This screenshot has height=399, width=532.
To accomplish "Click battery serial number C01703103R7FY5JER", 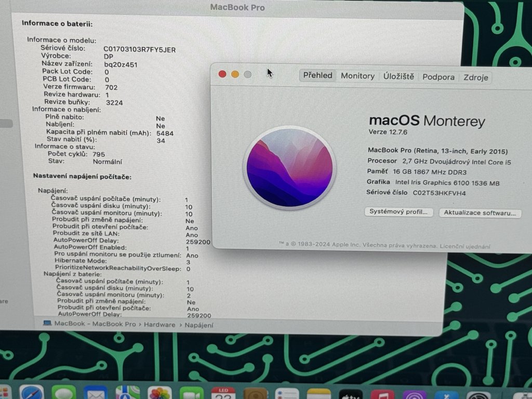I will (139, 50).
